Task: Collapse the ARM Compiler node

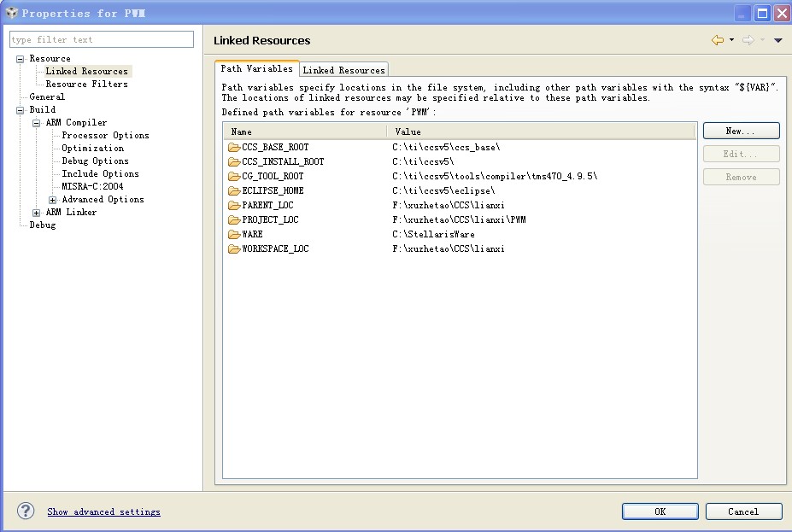Action: (x=37, y=123)
